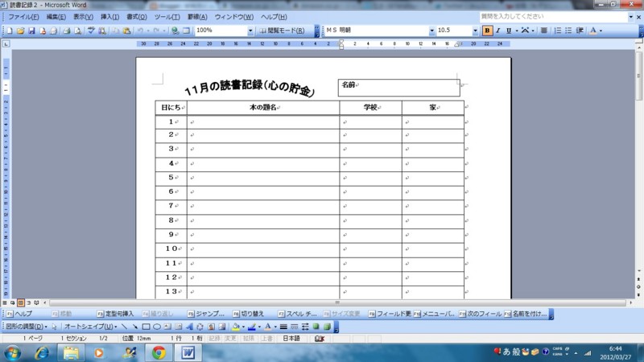The height and width of the screenshot is (362, 644).
Task: Click the center alignment icon
Action: pos(544,31)
